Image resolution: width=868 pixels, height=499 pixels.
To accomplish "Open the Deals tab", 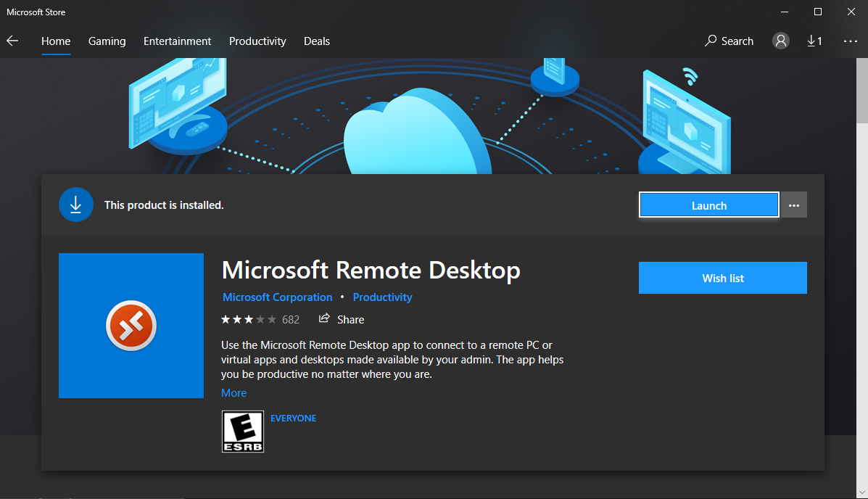I will click(317, 41).
